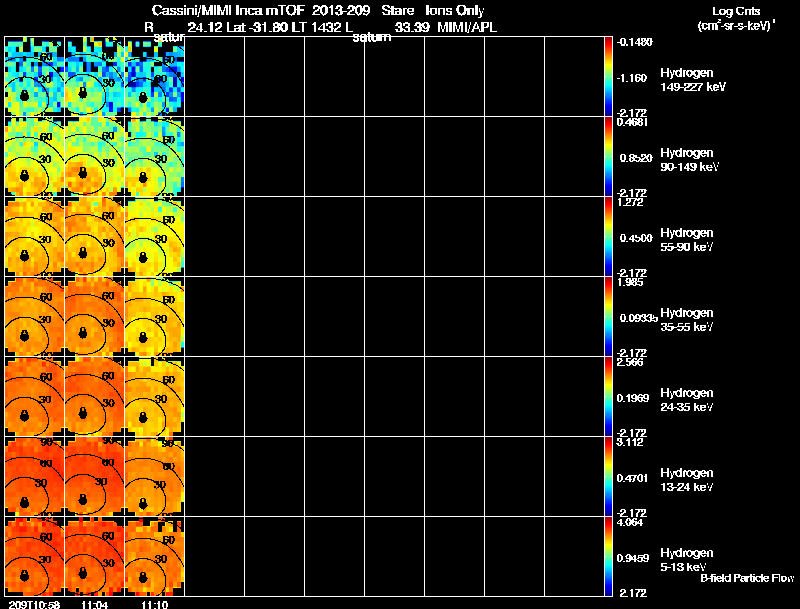The image size is (800, 609).
Task: Click the 35-55 keV image at 10:58
Action: click(34, 316)
